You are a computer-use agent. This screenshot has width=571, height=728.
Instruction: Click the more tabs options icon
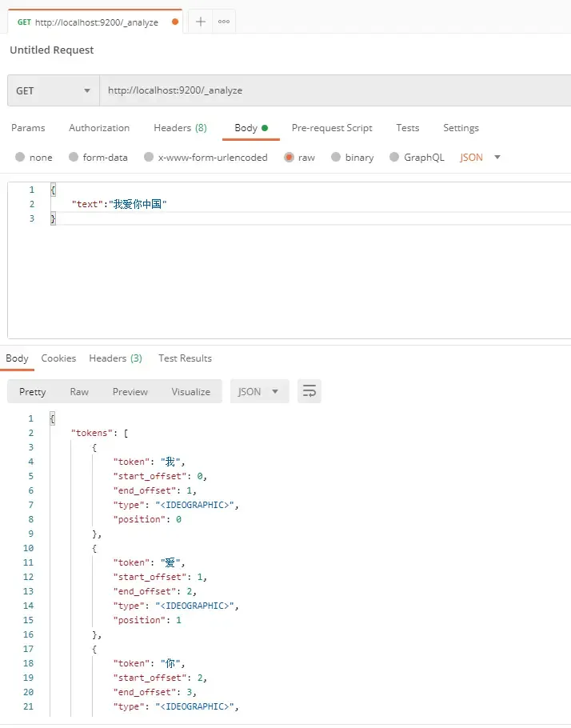tap(223, 22)
